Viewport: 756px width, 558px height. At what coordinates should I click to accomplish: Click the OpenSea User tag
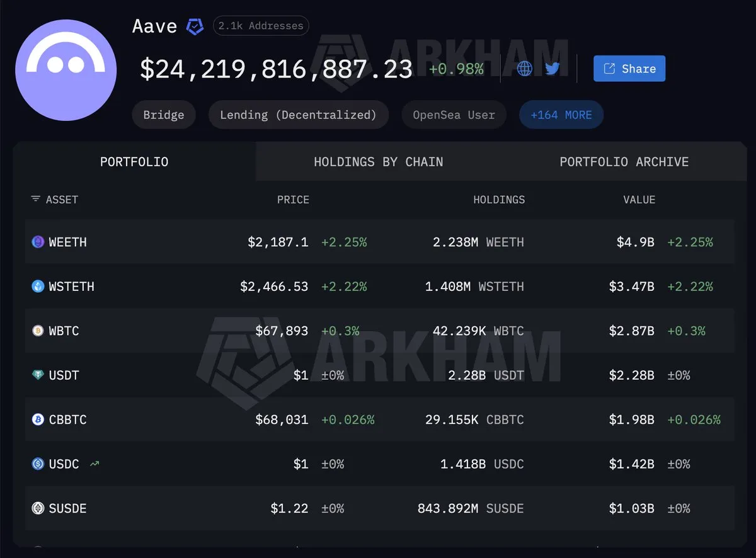454,115
